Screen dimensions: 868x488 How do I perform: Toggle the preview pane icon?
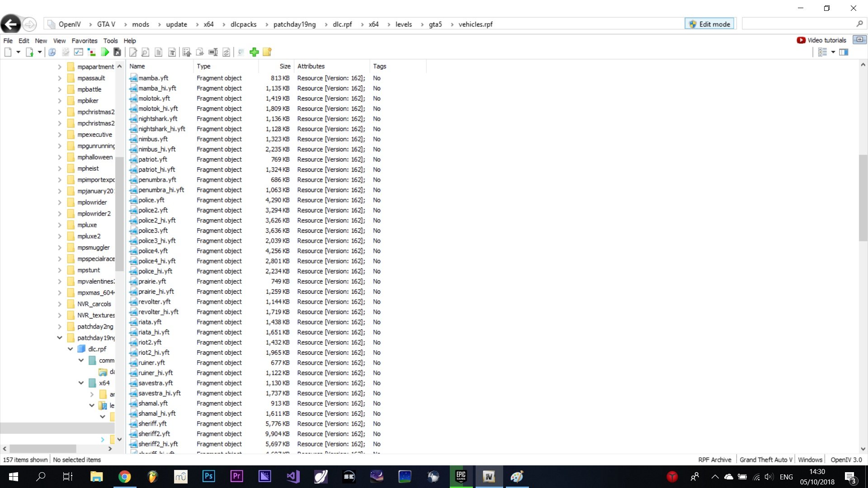pyautogui.click(x=844, y=52)
